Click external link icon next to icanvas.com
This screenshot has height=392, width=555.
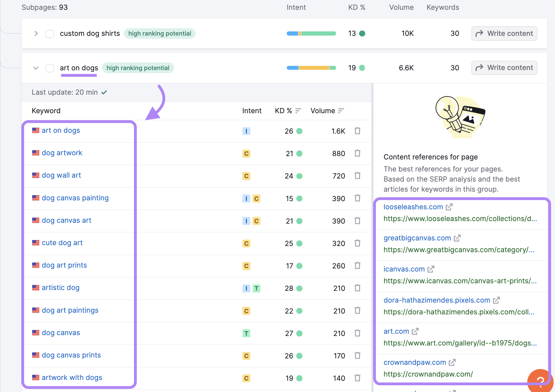[x=431, y=269]
